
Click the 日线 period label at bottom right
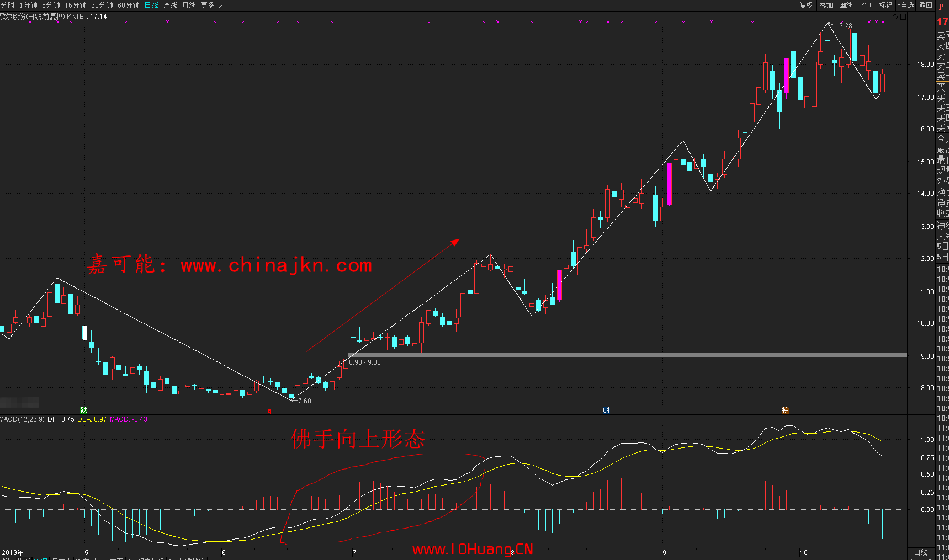point(921,552)
